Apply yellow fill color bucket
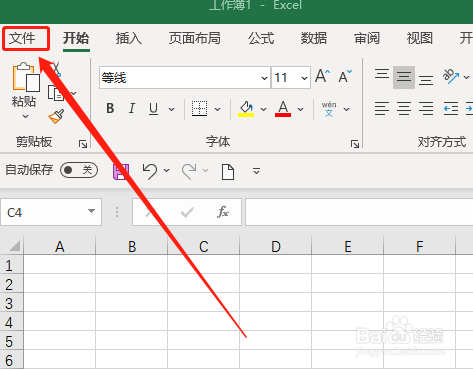This screenshot has height=369, width=473. tap(246, 109)
